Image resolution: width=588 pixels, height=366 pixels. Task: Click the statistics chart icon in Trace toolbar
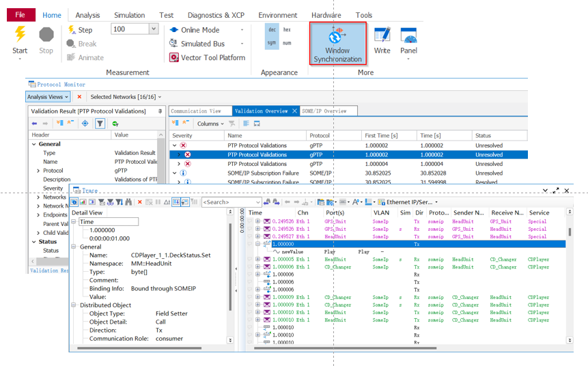(83, 202)
